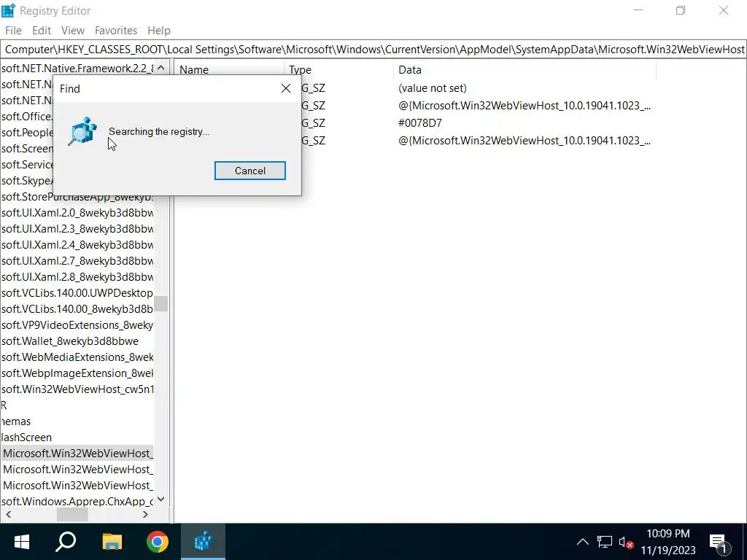Open the notification center
This screenshot has height=560, width=747.
[719, 542]
